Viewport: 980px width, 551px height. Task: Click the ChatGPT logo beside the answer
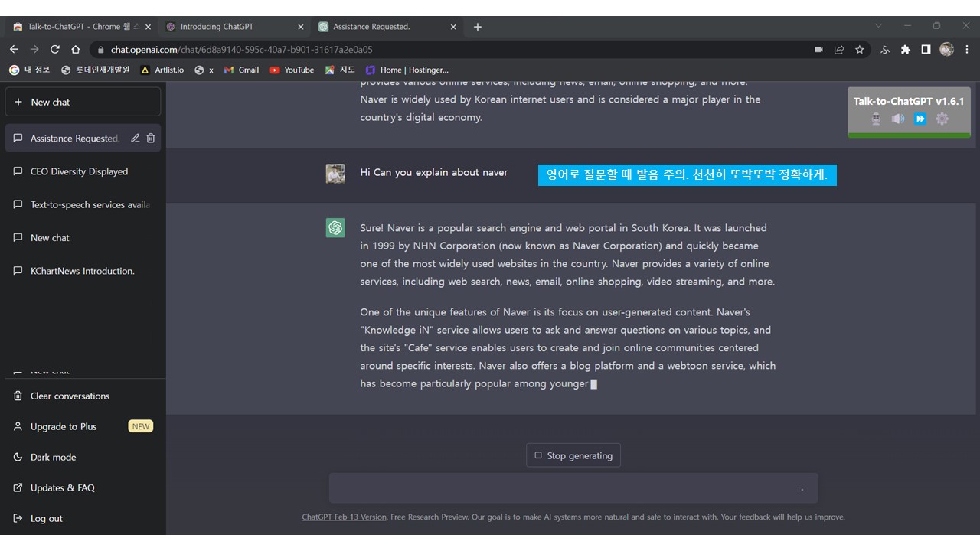click(335, 228)
